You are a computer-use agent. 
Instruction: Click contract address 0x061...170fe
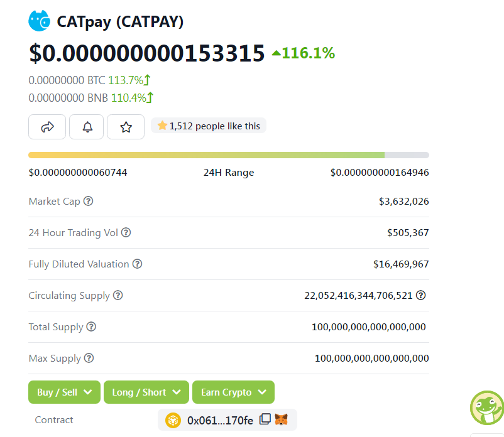click(x=220, y=420)
